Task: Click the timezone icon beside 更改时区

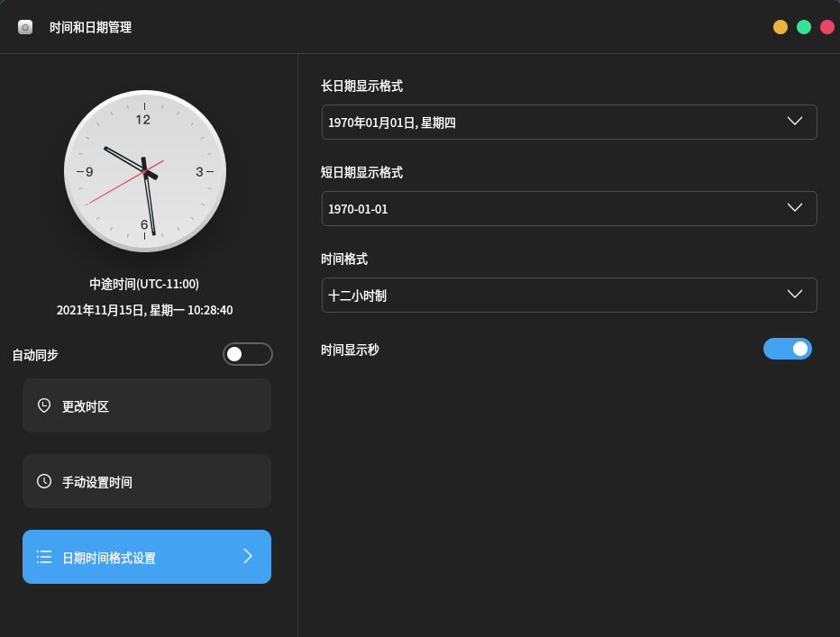Action: point(44,405)
